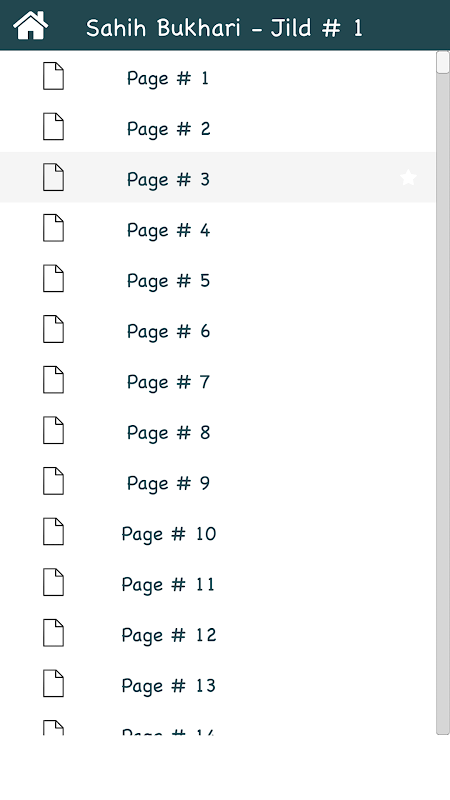Click the scrollbar thumb at the top

(x=443, y=63)
